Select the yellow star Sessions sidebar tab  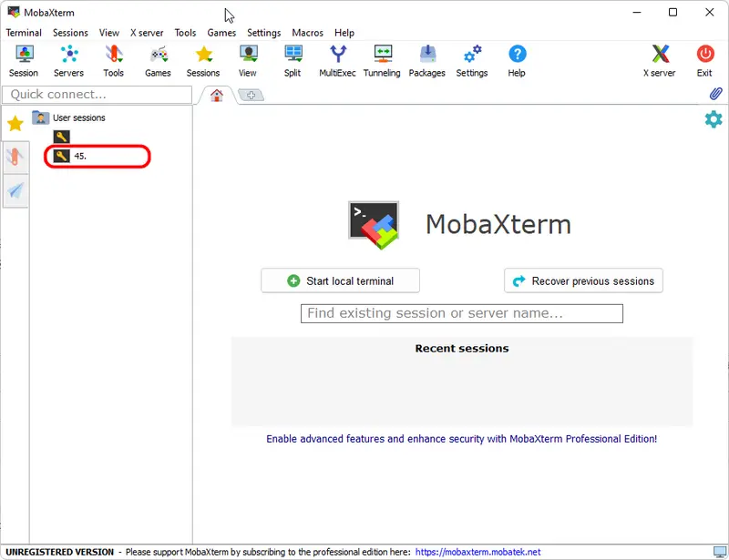(x=15, y=123)
